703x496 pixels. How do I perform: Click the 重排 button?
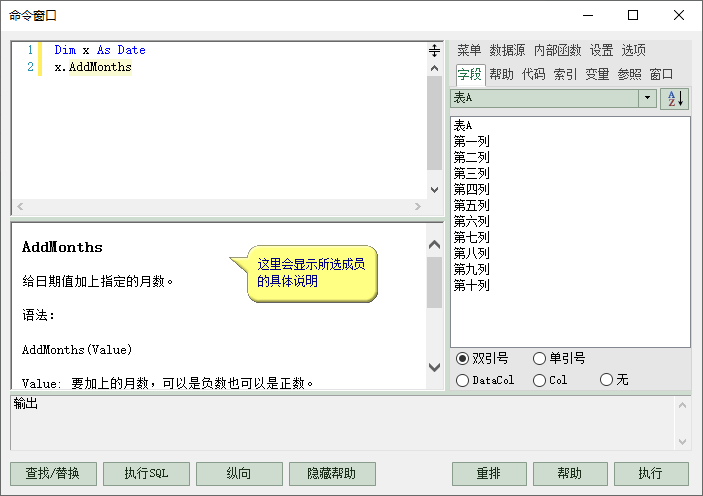tap(489, 473)
